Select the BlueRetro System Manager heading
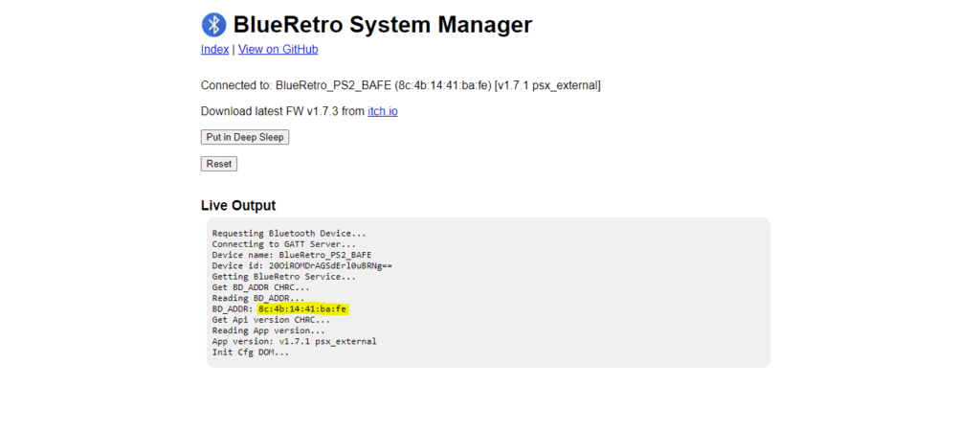The width and height of the screenshot is (980, 432). point(383,25)
